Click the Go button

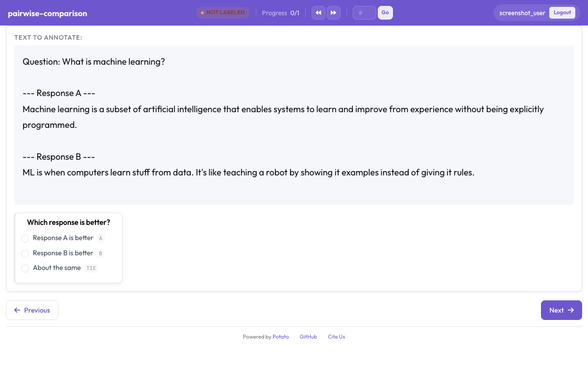(x=385, y=12)
